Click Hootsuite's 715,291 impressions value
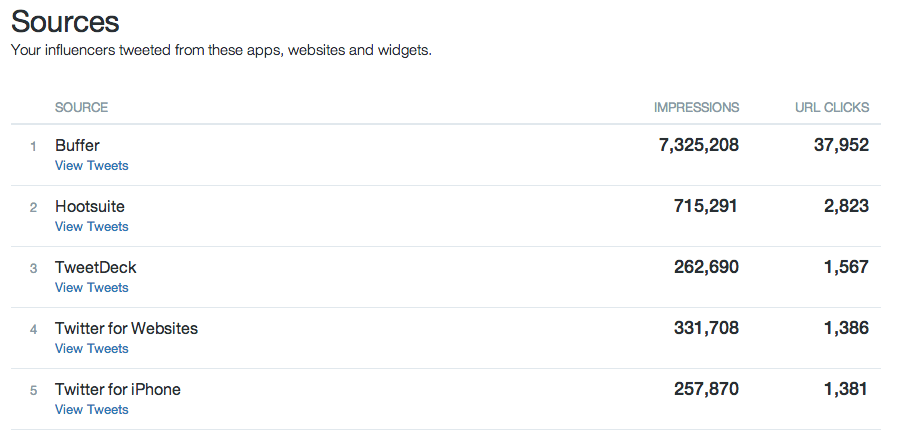 [706, 206]
